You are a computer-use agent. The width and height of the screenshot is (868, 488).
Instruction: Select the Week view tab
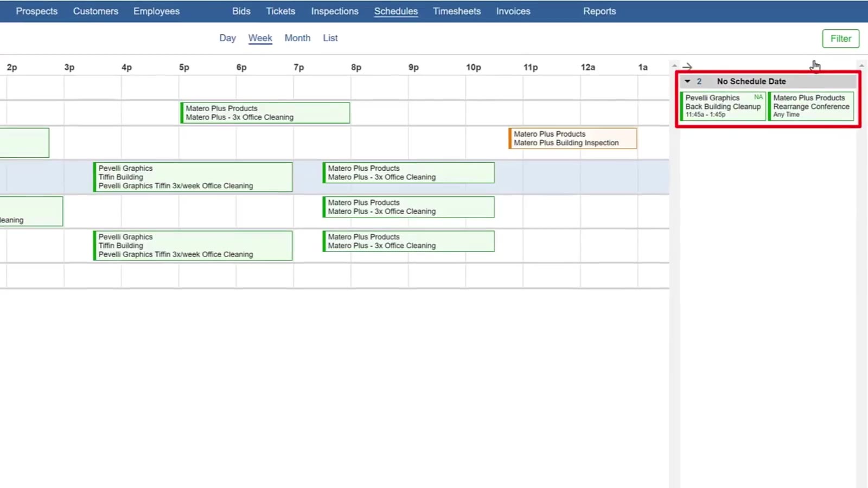click(x=260, y=38)
